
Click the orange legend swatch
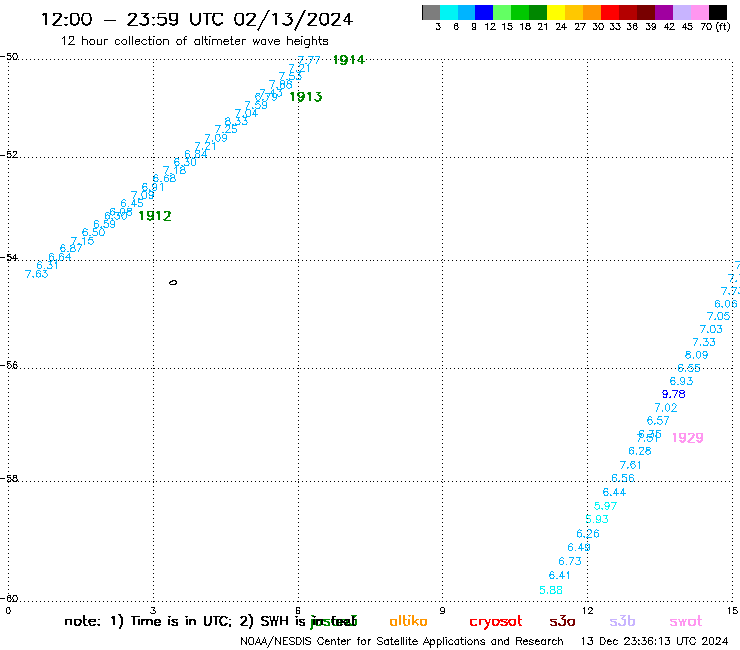click(x=592, y=12)
